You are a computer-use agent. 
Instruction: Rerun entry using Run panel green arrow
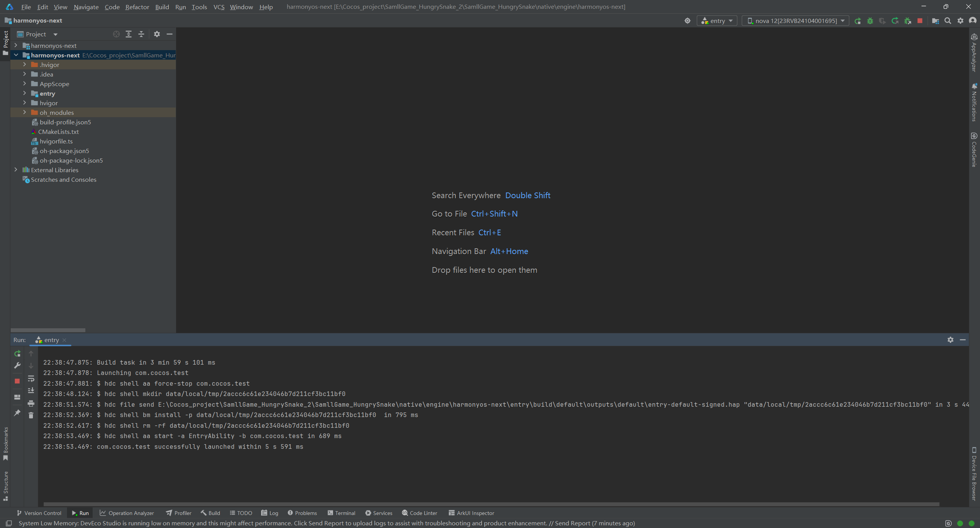click(x=17, y=354)
